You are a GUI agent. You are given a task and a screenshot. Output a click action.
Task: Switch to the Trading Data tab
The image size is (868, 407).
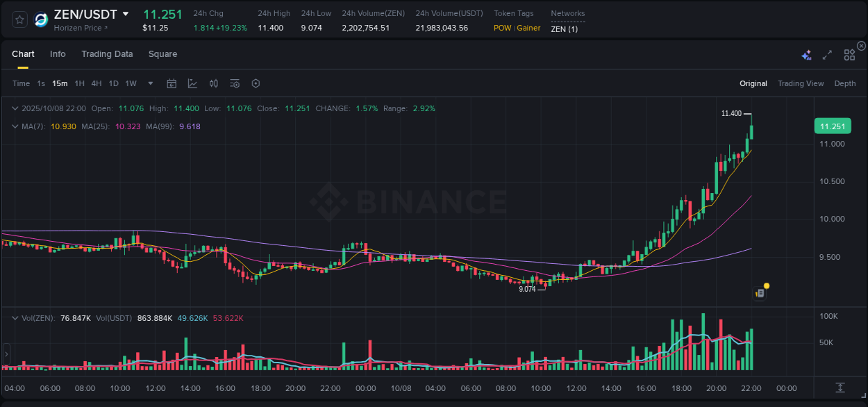108,53
